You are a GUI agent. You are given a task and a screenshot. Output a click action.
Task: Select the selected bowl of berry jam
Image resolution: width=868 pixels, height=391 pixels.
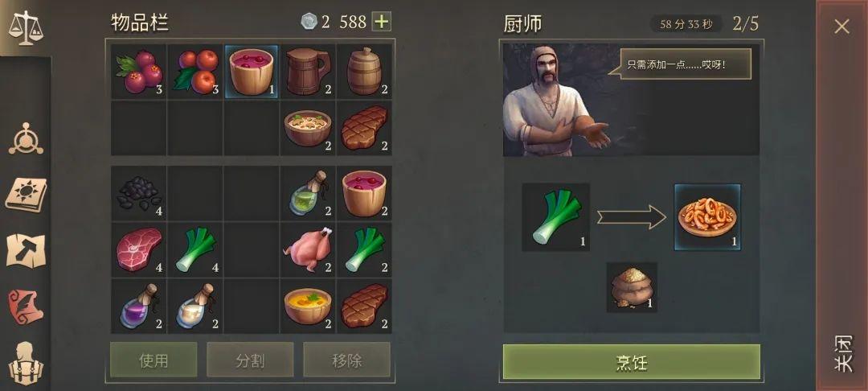click(252, 72)
